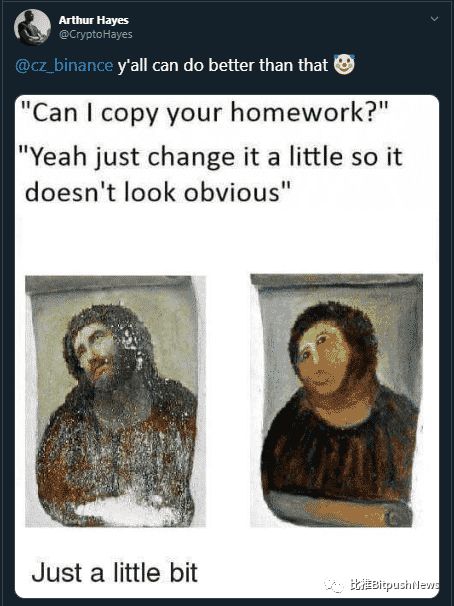454x606 pixels.
Task: Click the "Can I copy your homework?" text
Action: (x=204, y=113)
